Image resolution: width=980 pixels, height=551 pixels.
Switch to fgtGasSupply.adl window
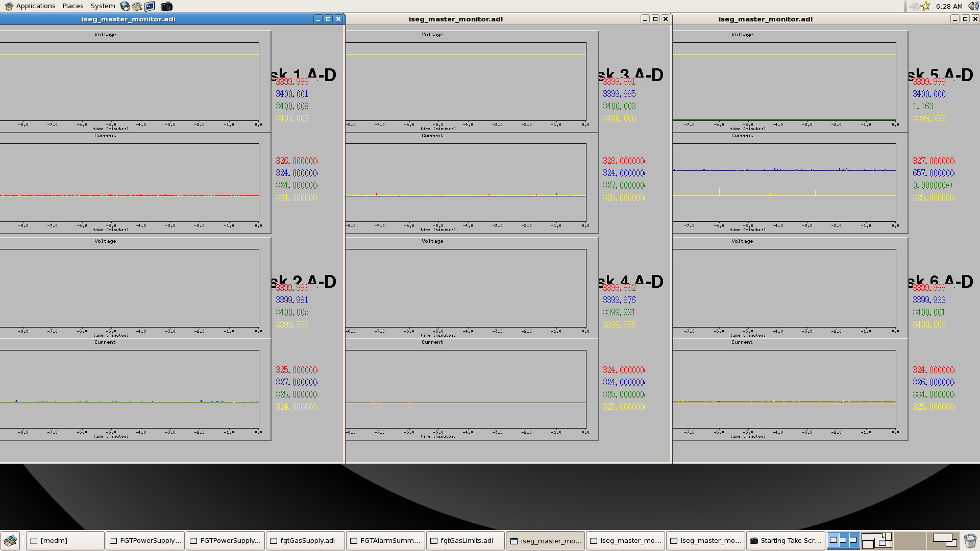(x=306, y=540)
